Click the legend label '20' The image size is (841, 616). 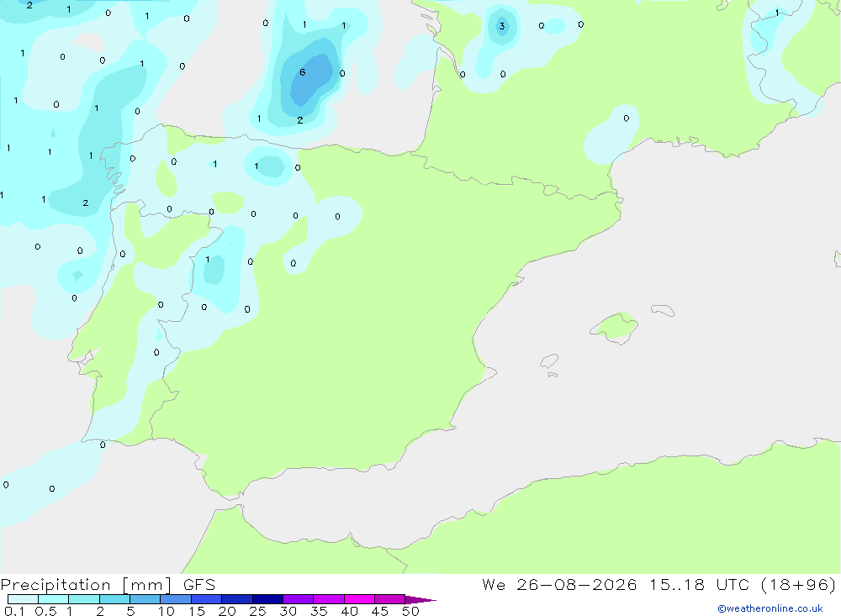[227, 611]
